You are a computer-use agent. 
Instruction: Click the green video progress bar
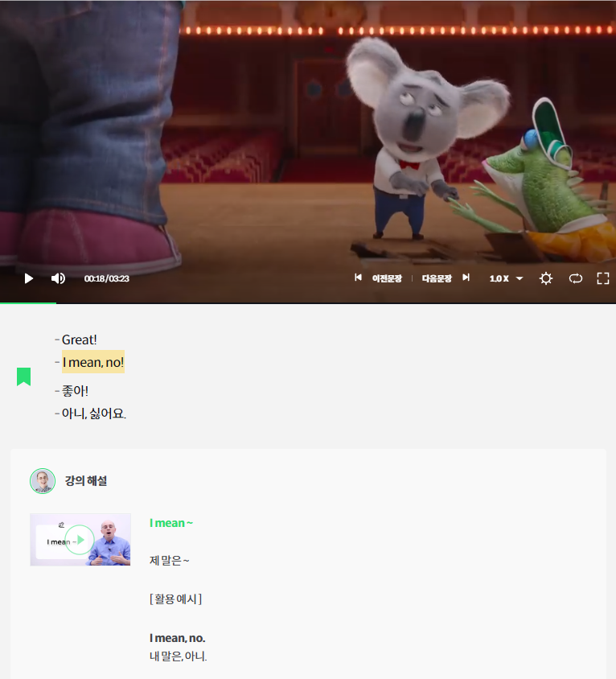28,302
